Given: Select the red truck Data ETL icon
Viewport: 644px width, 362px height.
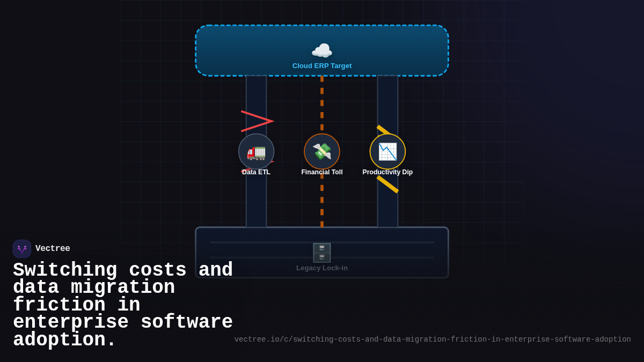Looking at the screenshot, I should 256,152.
